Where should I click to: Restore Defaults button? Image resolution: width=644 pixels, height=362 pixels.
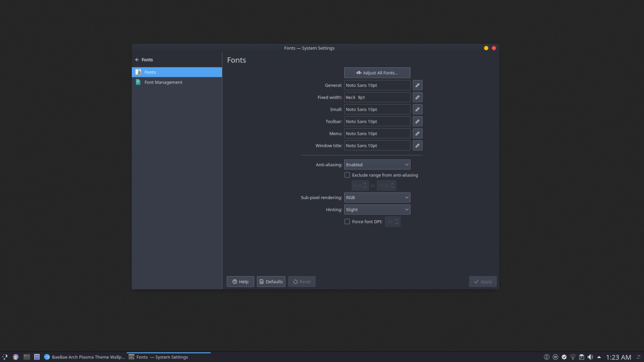click(271, 282)
